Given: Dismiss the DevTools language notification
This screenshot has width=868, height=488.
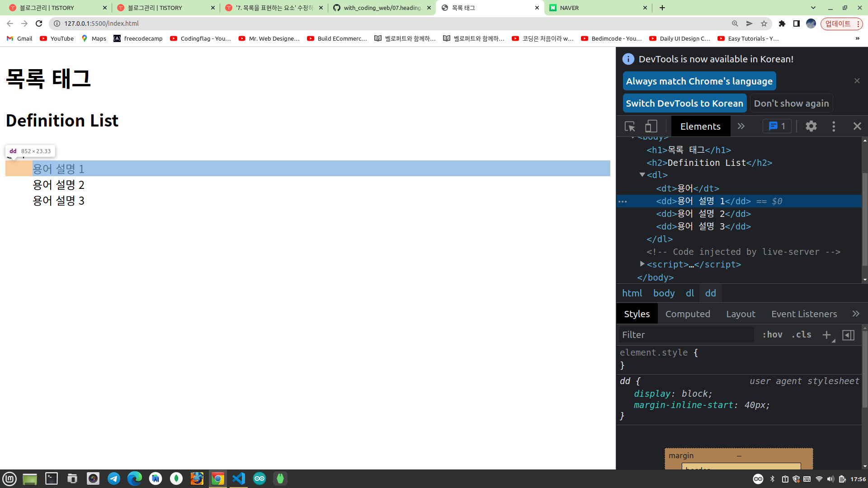Looking at the screenshot, I should (857, 81).
